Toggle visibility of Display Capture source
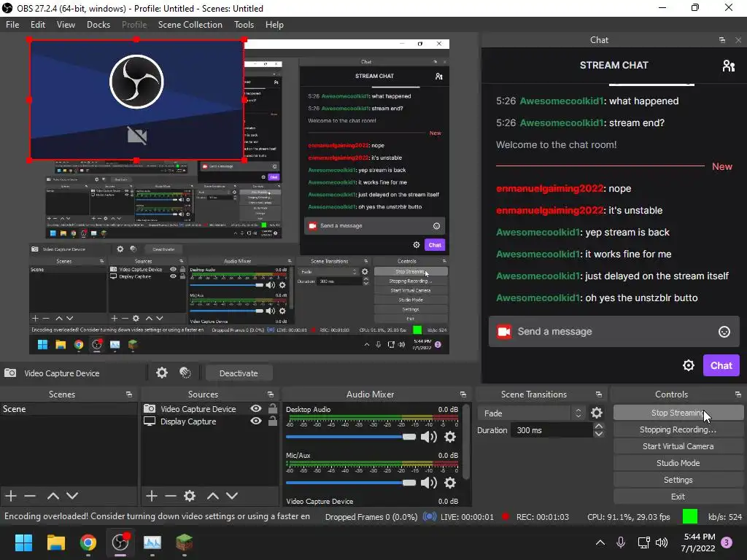 (x=256, y=421)
